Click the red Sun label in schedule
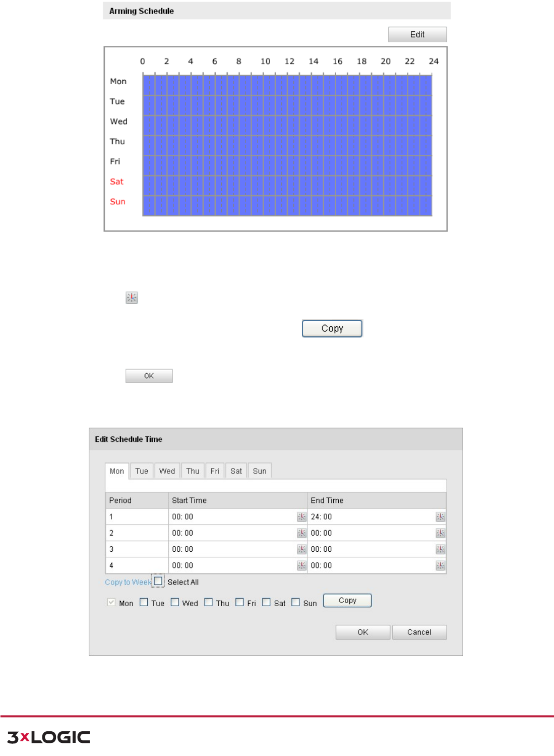 tap(117, 202)
